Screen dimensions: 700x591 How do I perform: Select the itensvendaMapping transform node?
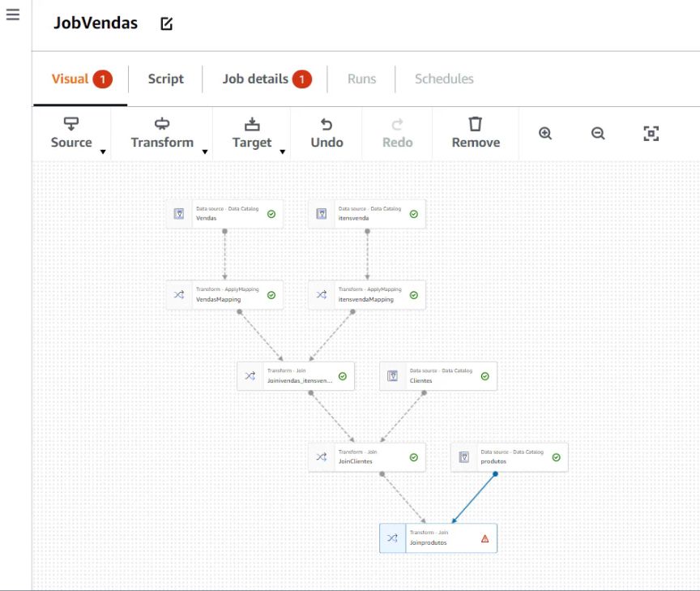(x=367, y=295)
